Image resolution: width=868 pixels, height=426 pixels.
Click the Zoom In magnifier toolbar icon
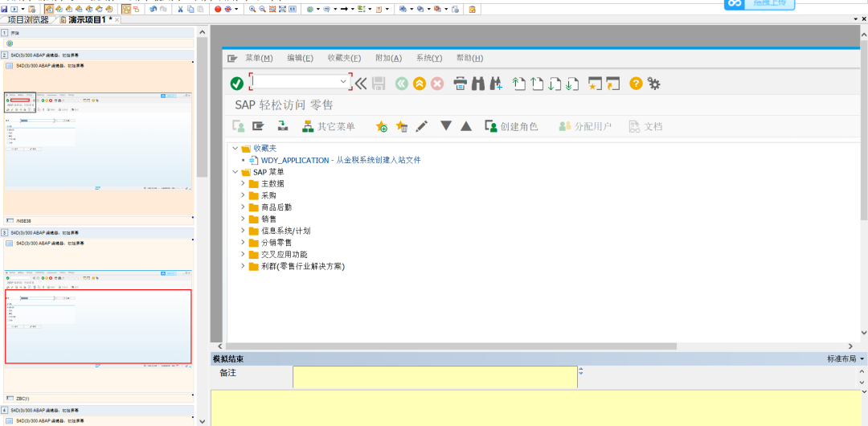[252, 10]
